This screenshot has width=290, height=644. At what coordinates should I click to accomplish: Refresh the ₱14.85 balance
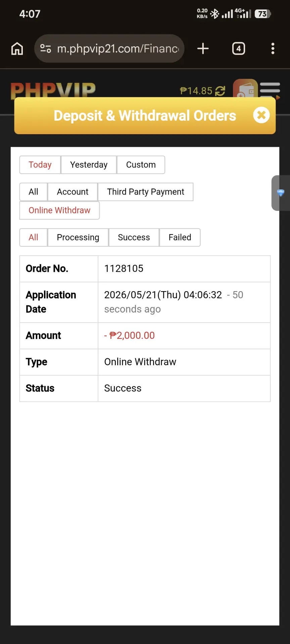pos(220,91)
